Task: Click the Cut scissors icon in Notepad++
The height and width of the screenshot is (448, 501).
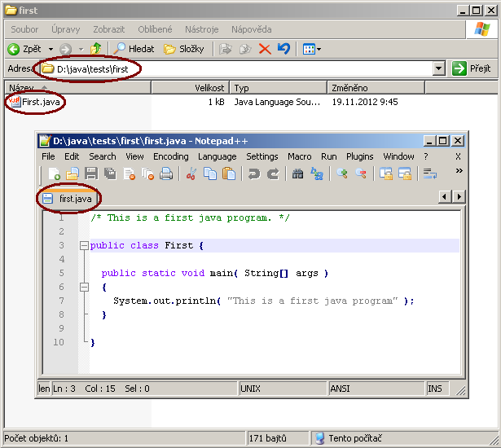Action: [191, 173]
